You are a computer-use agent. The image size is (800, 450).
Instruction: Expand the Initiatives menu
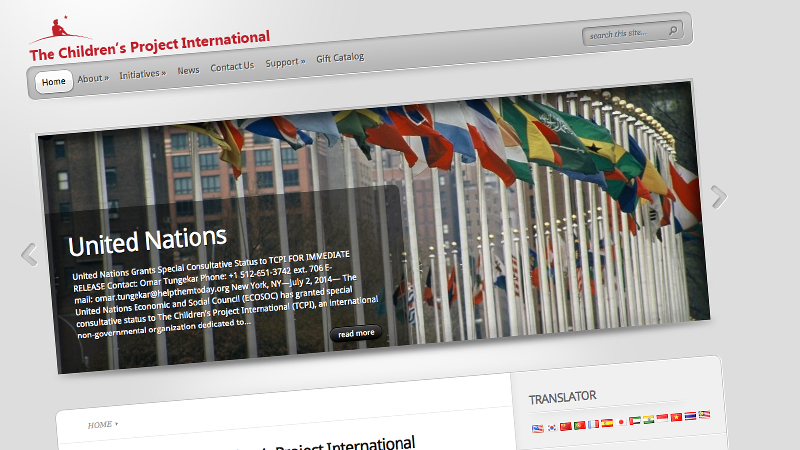142,74
